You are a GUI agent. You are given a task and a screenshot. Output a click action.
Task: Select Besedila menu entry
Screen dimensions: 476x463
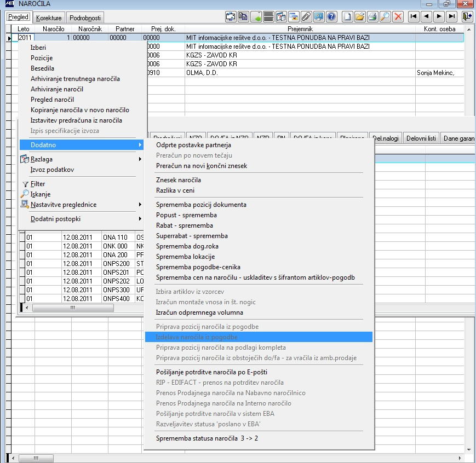tap(42, 68)
